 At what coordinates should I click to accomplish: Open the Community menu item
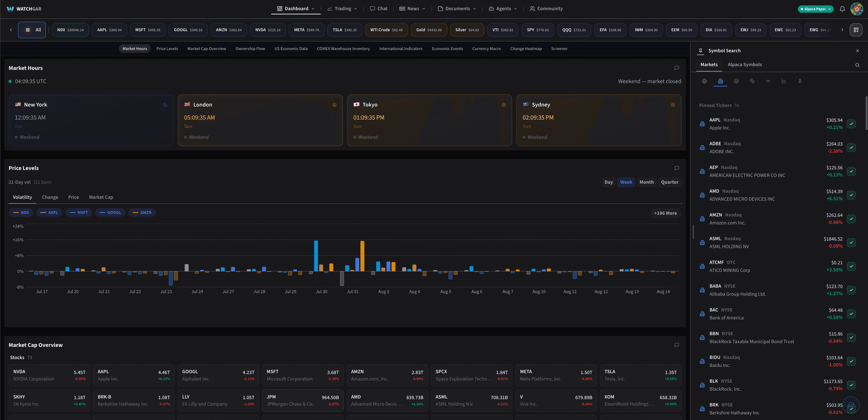point(546,9)
